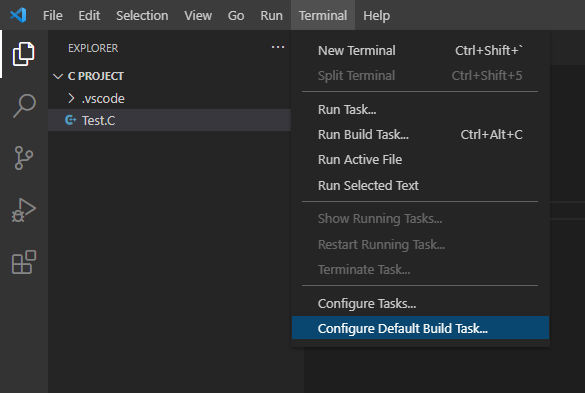Choose Configure Default Build Task
Image resolution: width=585 pixels, height=393 pixels.
click(420, 328)
